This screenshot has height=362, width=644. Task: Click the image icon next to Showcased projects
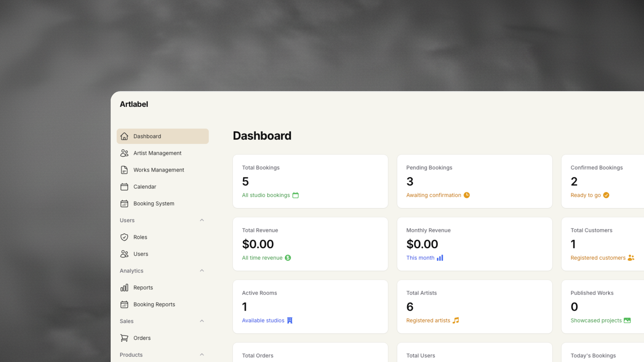tap(627, 320)
